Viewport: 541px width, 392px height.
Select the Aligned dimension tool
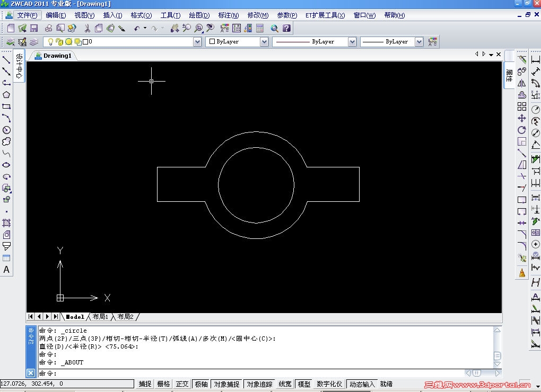click(x=536, y=72)
